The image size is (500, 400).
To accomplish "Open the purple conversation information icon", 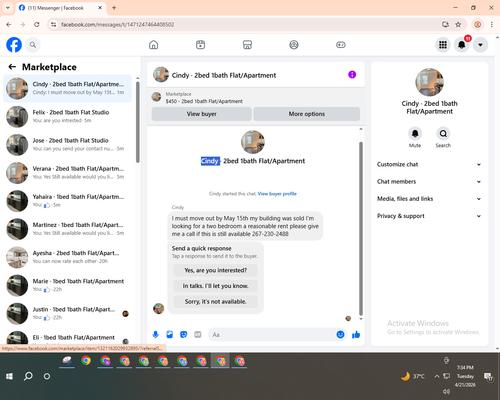I will [352, 75].
